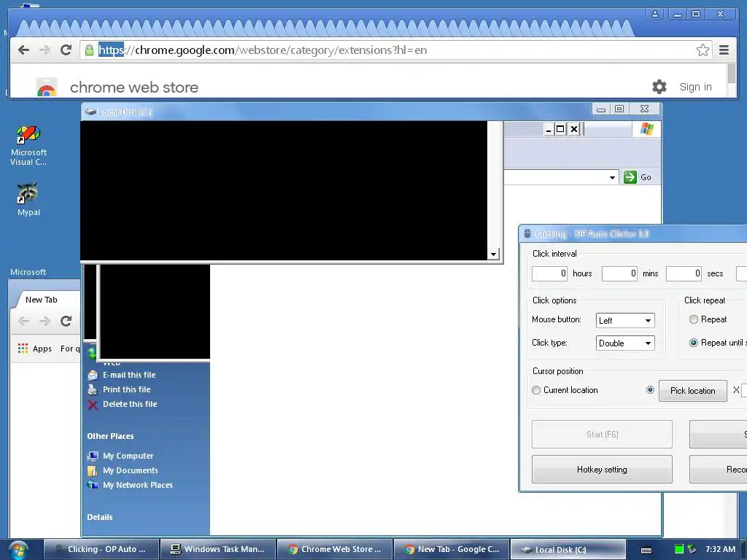Click the keyboard icon in system tray
The image size is (747, 560).
(x=646, y=550)
